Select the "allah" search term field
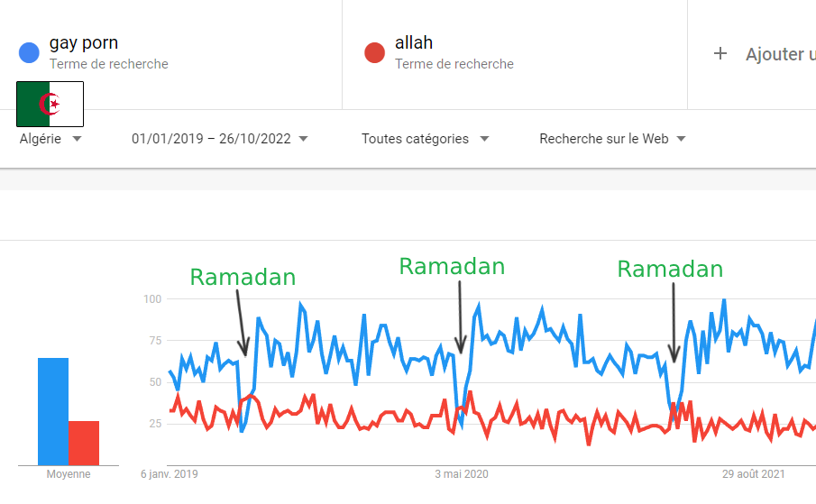This screenshot has width=816, height=504. (414, 43)
